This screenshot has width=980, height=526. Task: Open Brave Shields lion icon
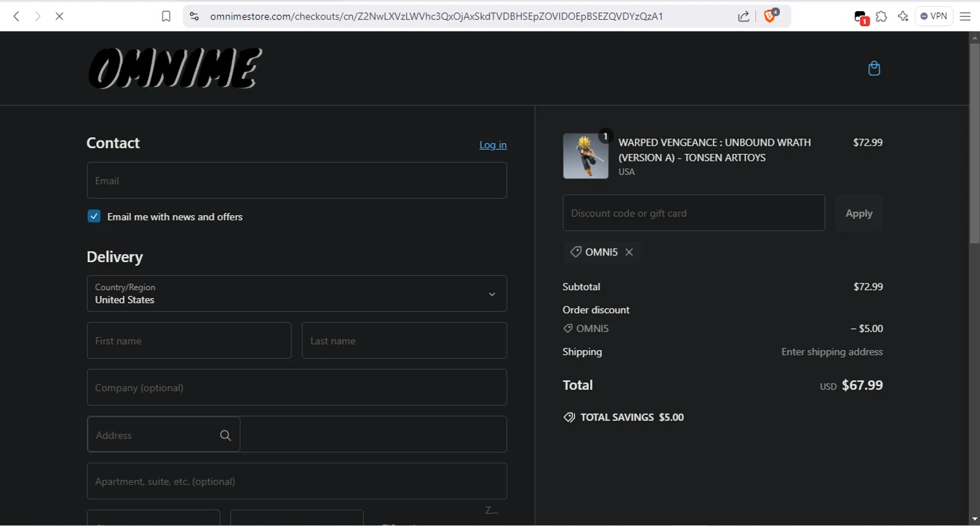770,16
